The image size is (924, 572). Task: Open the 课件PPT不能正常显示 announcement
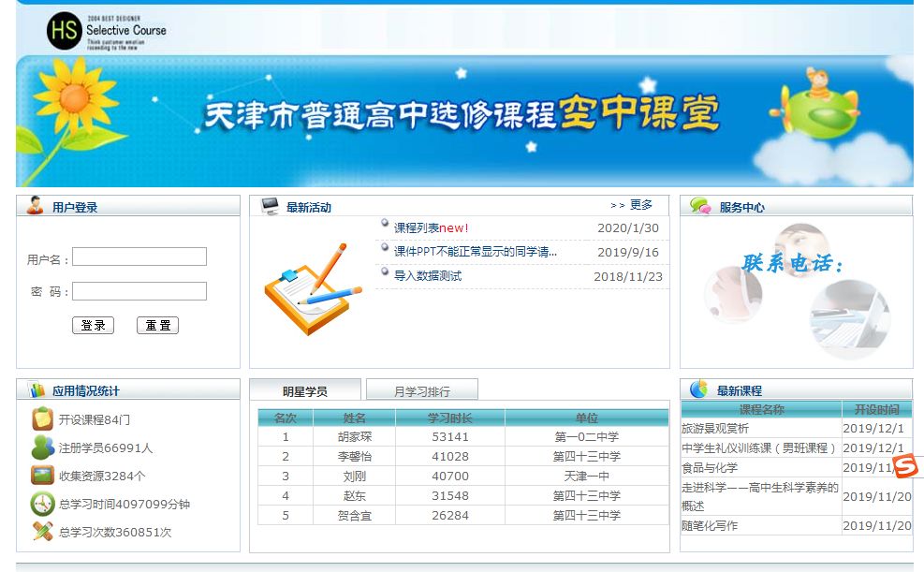(x=475, y=252)
